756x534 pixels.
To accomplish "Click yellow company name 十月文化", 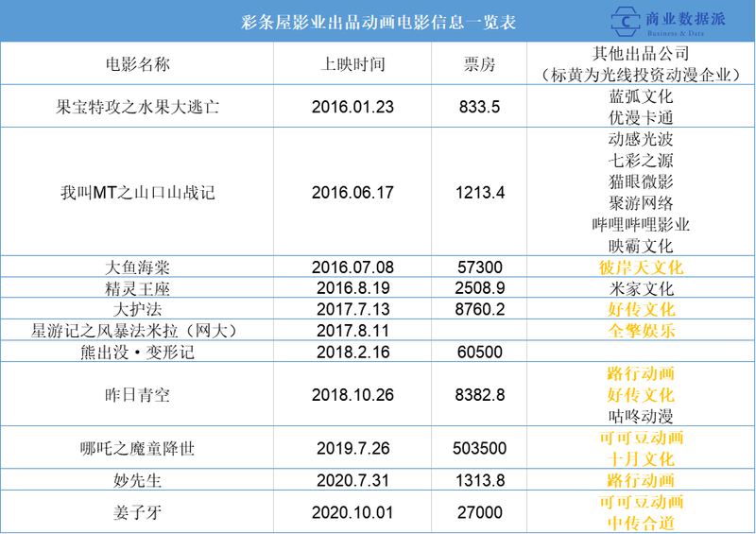I will 641,459.
